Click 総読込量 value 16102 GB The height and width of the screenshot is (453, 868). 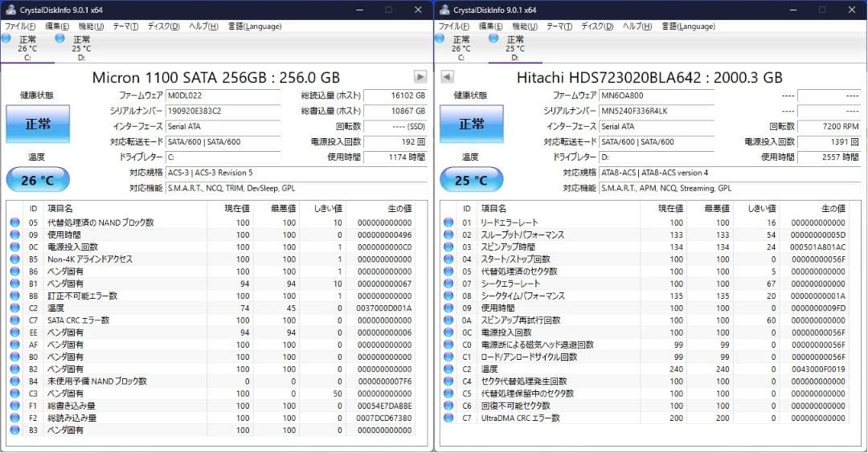[x=395, y=96]
